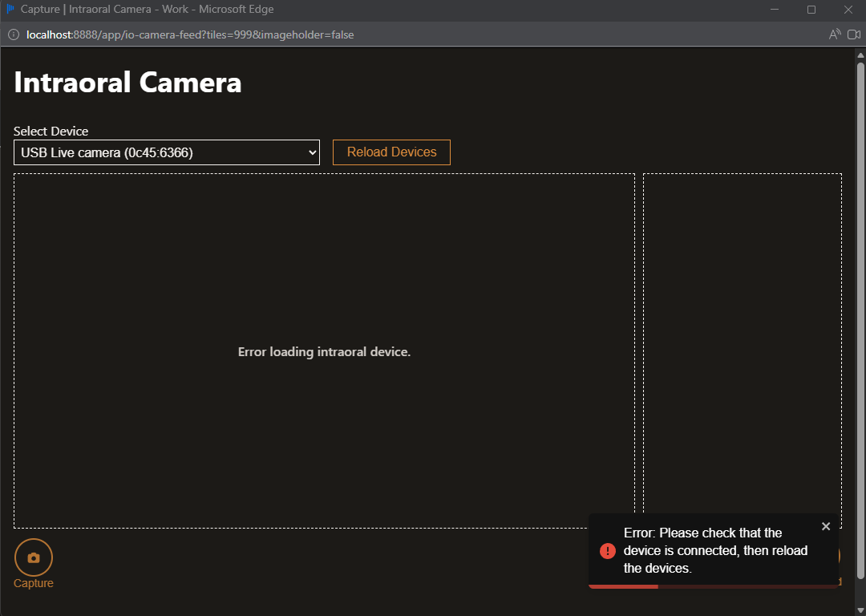Click the Capture camera icon
866x616 pixels.
[x=34, y=557]
